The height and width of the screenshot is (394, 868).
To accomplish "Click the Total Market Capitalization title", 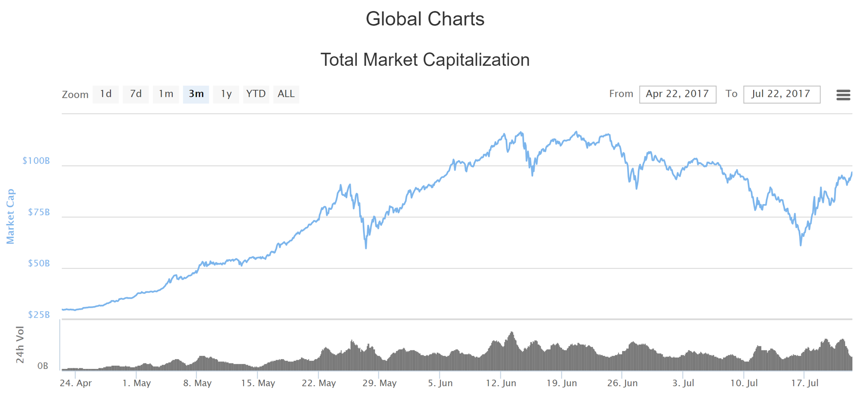I will click(x=425, y=60).
